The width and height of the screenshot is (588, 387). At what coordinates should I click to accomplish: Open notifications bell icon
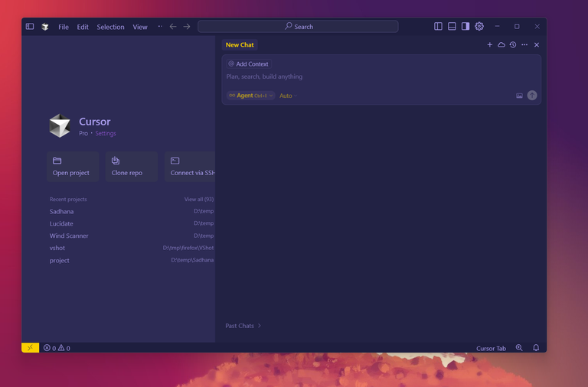(536, 348)
